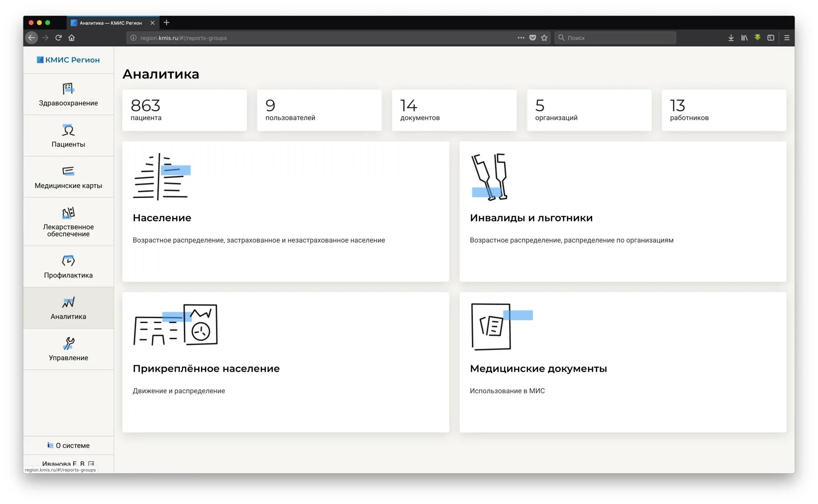Screen dimensions: 818x504
Task: Click the Медицинские документы document icon
Action: click(x=502, y=327)
